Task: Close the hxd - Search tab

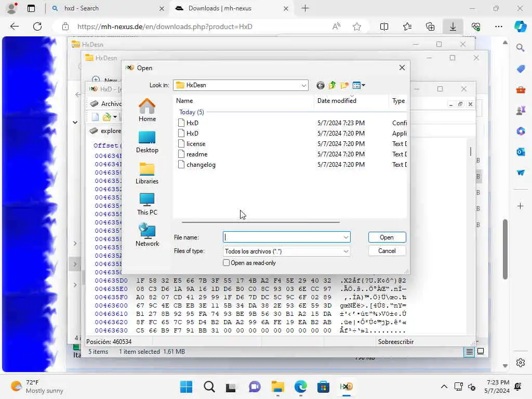Action: [162, 8]
